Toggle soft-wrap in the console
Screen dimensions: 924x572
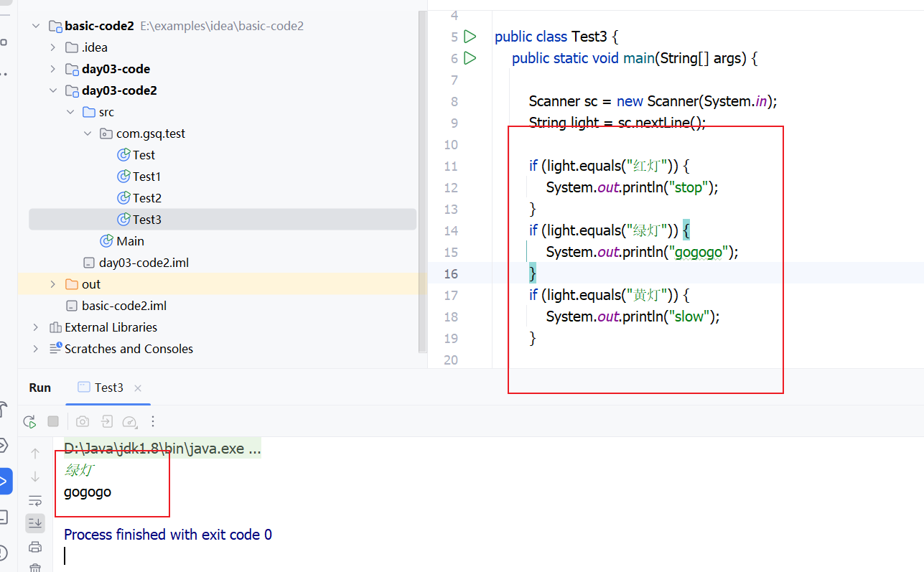tap(35, 500)
